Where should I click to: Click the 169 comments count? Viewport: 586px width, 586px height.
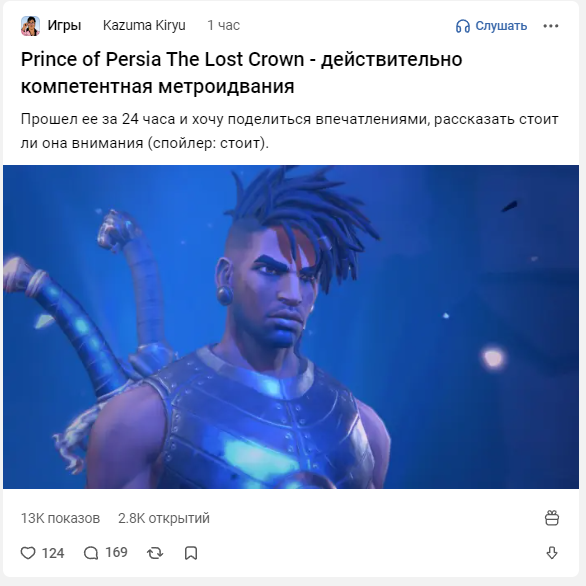pyautogui.click(x=116, y=552)
